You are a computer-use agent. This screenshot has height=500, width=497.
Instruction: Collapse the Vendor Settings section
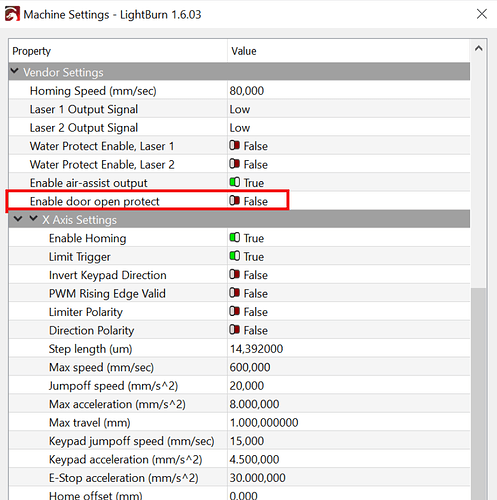14,71
